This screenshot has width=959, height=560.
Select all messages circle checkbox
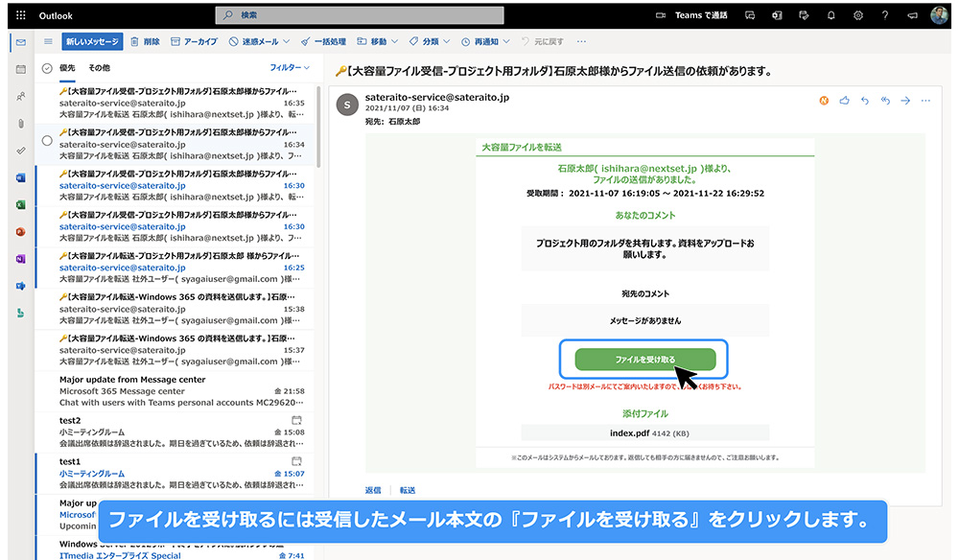tap(47, 68)
